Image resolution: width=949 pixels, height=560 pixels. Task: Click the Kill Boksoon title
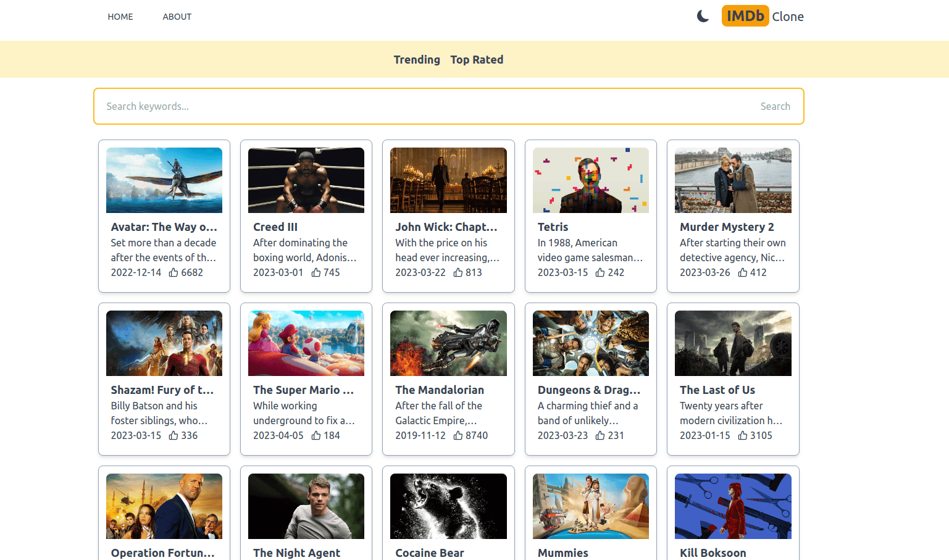pos(713,553)
